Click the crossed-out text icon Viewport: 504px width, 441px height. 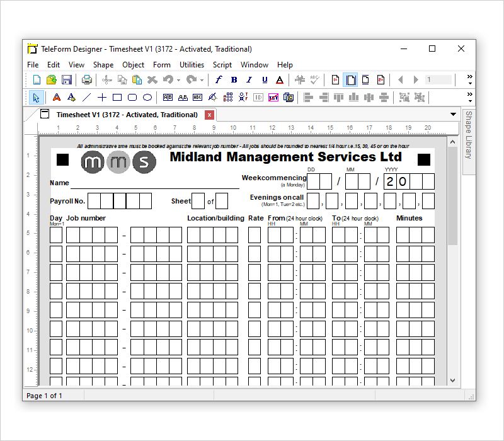pyautogui.click(x=273, y=97)
